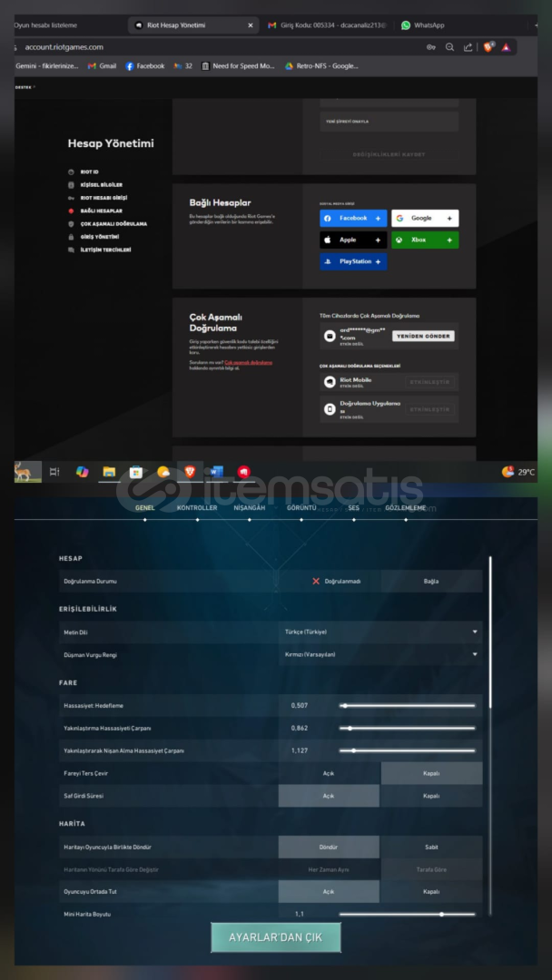The image size is (552, 980).
Task: Open the Metin Dili dropdown
Action: point(380,632)
